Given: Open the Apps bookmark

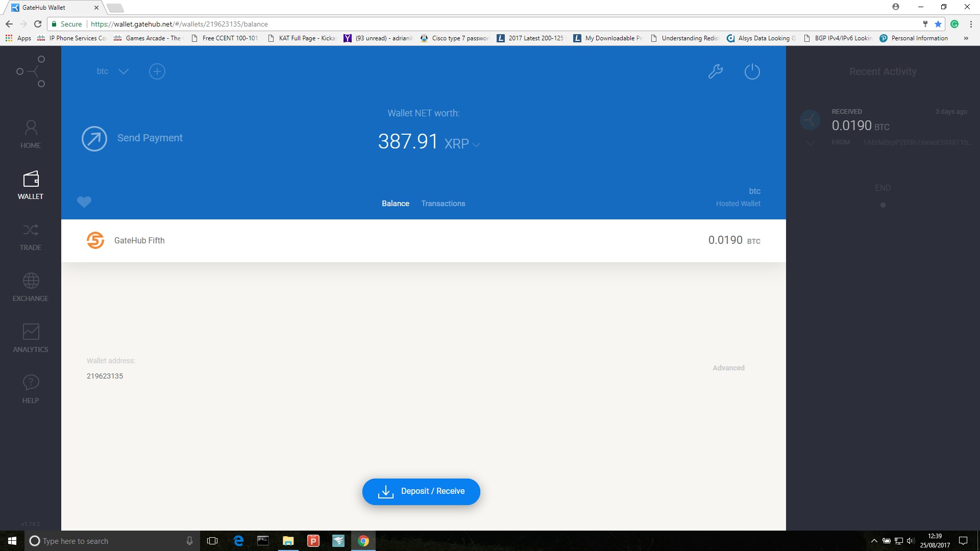Looking at the screenshot, I should click(x=18, y=38).
